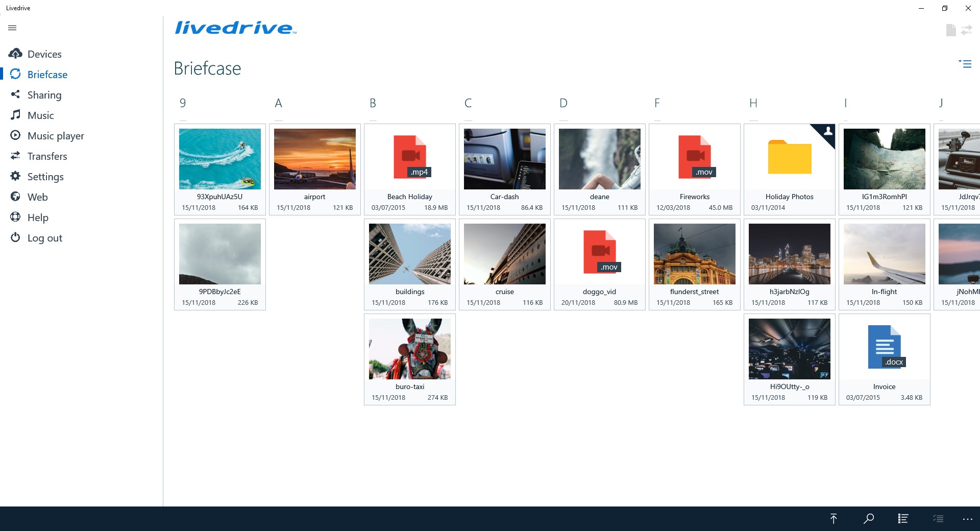Open the airport photo
This screenshot has width=980, height=531.
coord(315,170)
